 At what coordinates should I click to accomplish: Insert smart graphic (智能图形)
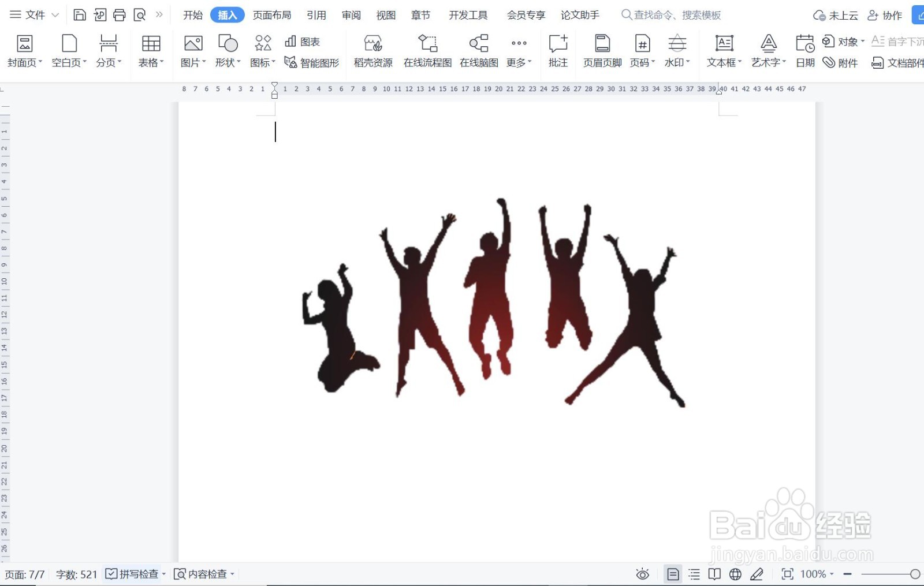(312, 62)
